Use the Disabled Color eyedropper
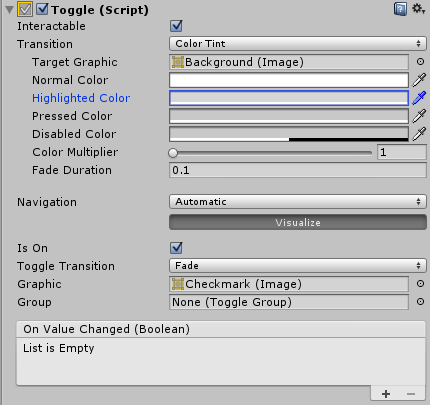This screenshot has width=430, height=405. [x=419, y=134]
